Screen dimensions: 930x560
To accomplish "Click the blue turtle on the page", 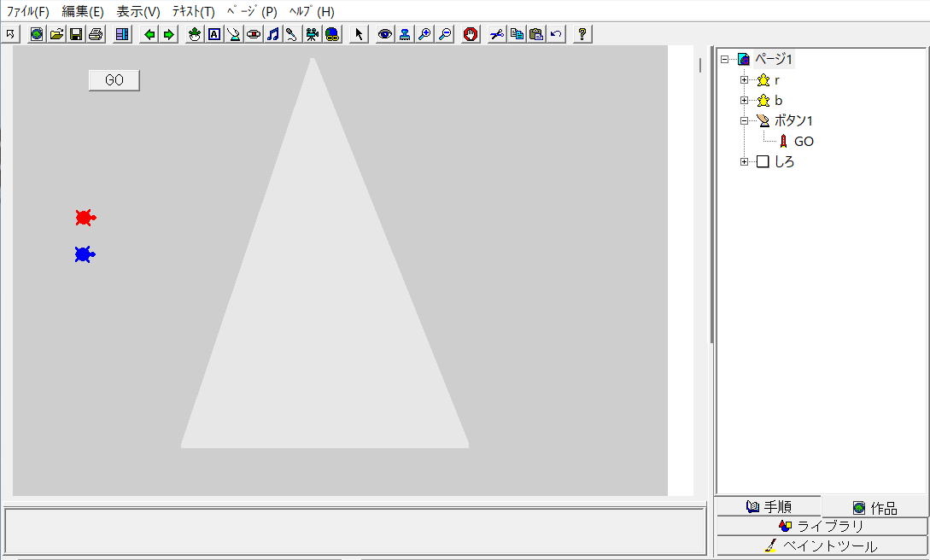I will [85, 254].
